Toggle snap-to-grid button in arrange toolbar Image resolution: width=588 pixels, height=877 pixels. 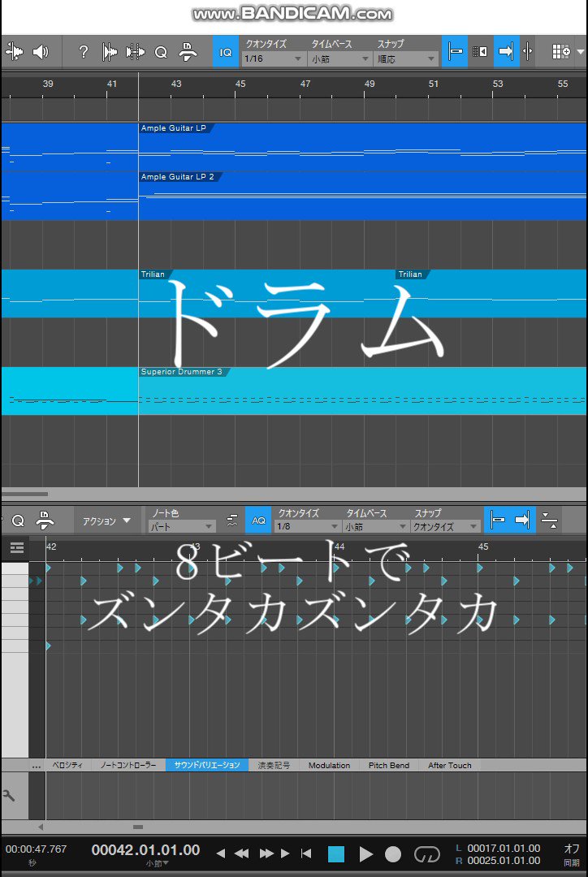(x=455, y=51)
